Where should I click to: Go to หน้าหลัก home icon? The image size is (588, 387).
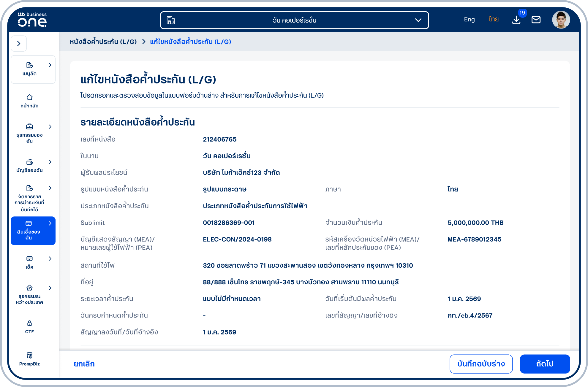(x=29, y=97)
